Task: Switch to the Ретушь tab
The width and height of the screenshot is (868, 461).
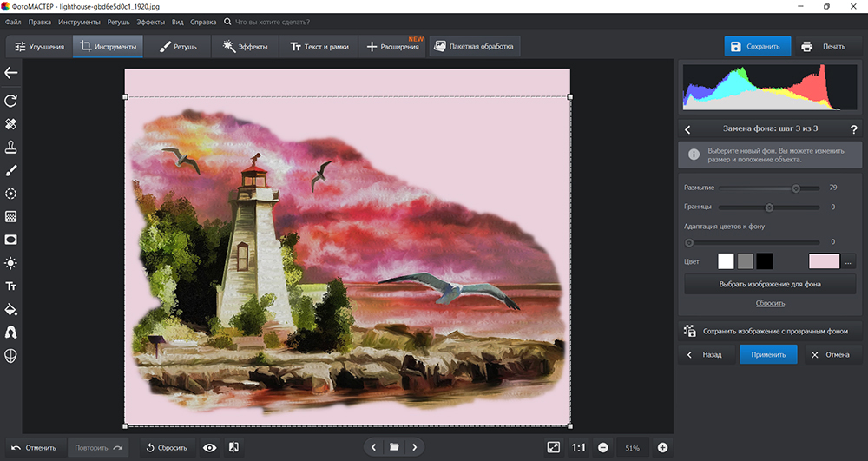Action: (177, 46)
